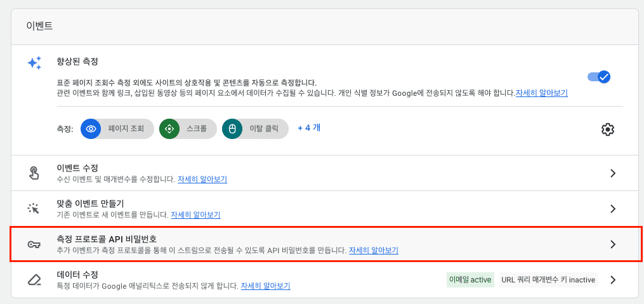Expand the 이벤트 수정 row chevron
Screen dimensions: 644x304
pyautogui.click(x=613, y=173)
